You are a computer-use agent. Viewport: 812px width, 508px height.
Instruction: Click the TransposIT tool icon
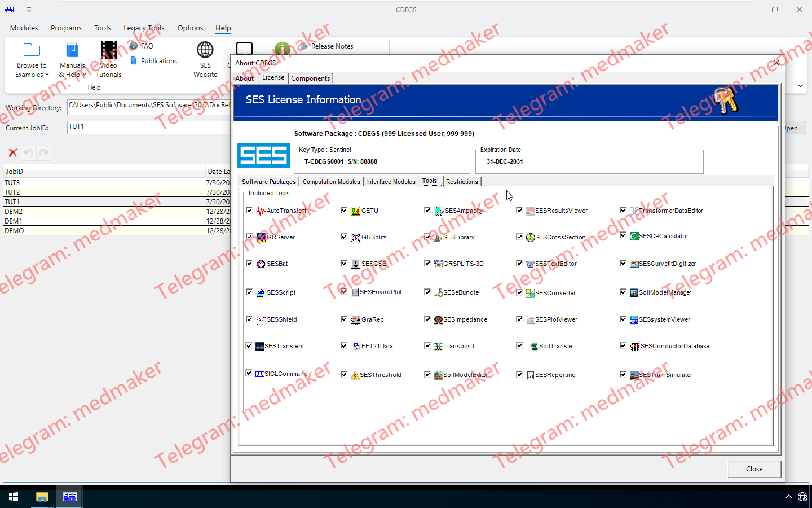438,347
